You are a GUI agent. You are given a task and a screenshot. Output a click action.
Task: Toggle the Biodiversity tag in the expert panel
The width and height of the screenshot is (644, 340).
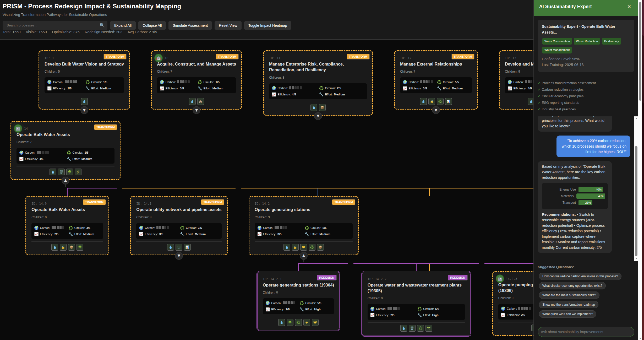click(x=611, y=41)
